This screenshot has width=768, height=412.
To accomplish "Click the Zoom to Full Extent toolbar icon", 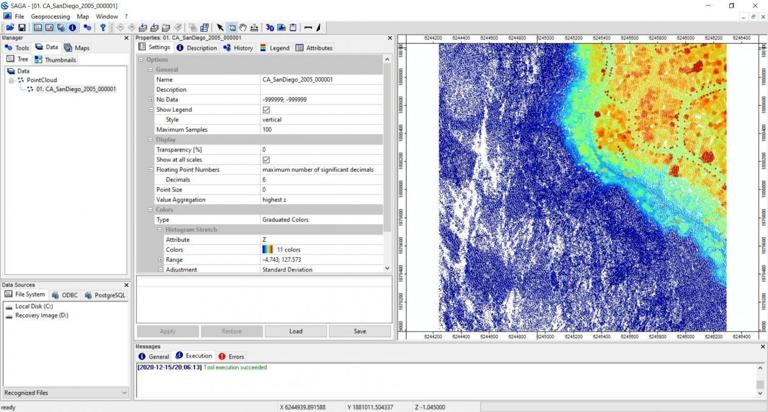I will click(x=143, y=28).
